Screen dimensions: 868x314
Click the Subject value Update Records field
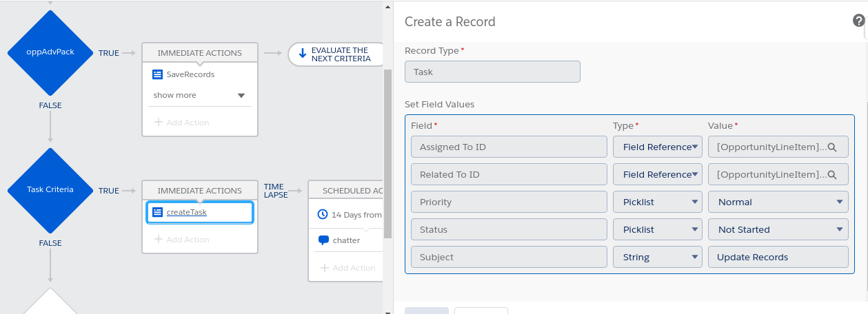click(x=778, y=257)
